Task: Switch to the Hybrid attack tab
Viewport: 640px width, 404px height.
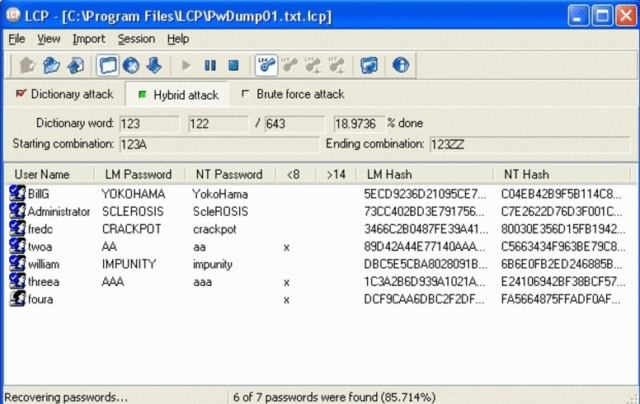Action: pyautogui.click(x=177, y=95)
